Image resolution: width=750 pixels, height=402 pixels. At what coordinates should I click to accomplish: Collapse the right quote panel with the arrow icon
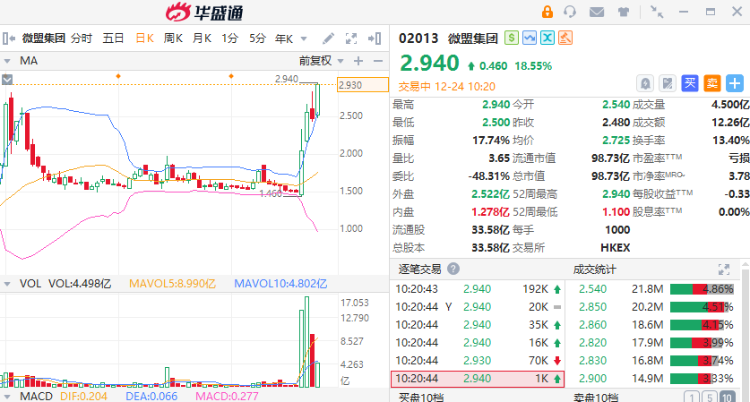click(375, 39)
